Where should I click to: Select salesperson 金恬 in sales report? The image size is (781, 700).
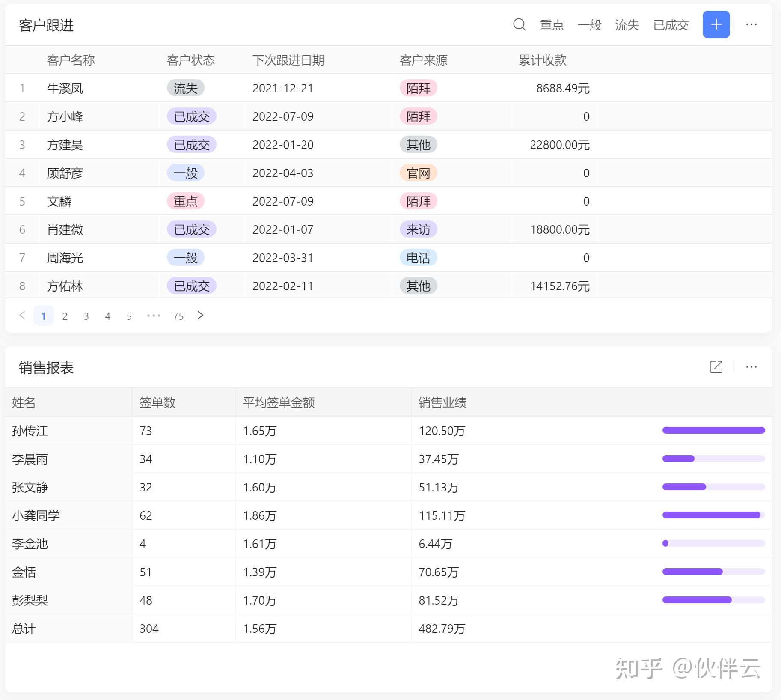point(24,572)
